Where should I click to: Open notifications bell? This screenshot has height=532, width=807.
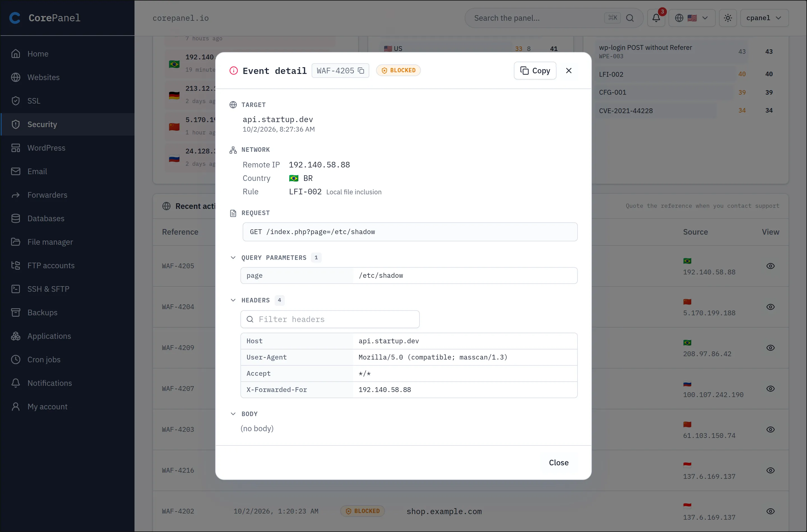tap(656, 18)
